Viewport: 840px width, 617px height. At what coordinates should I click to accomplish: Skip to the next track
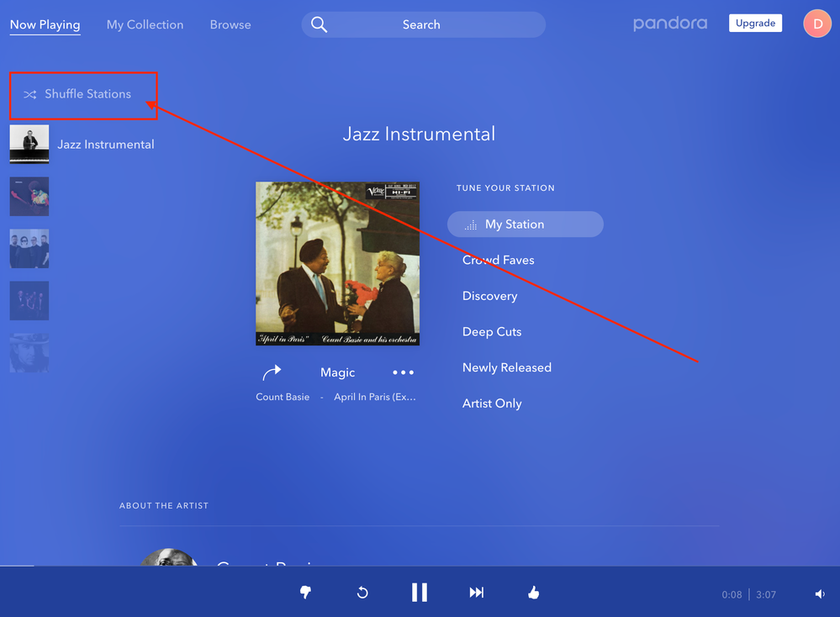(477, 593)
